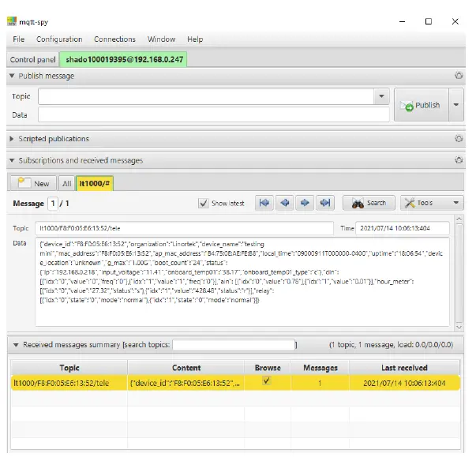Open the File menu
The height and width of the screenshot is (457, 476).
pyautogui.click(x=18, y=39)
